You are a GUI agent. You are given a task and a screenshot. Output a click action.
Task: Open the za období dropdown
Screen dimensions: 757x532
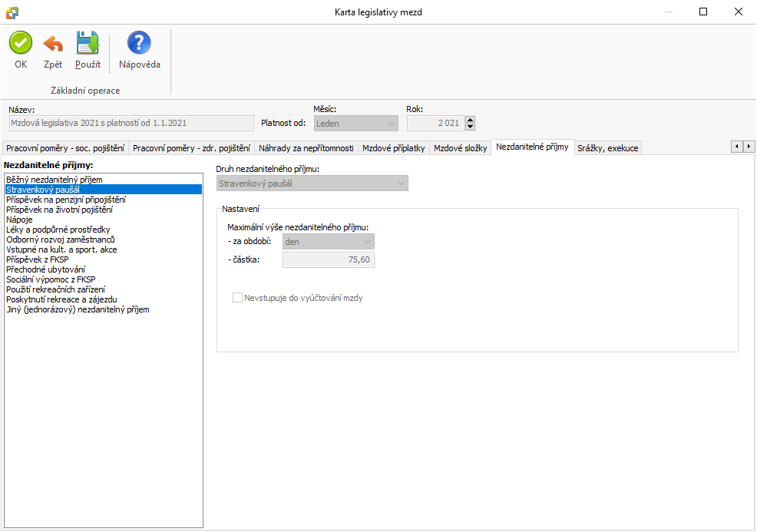[329, 242]
